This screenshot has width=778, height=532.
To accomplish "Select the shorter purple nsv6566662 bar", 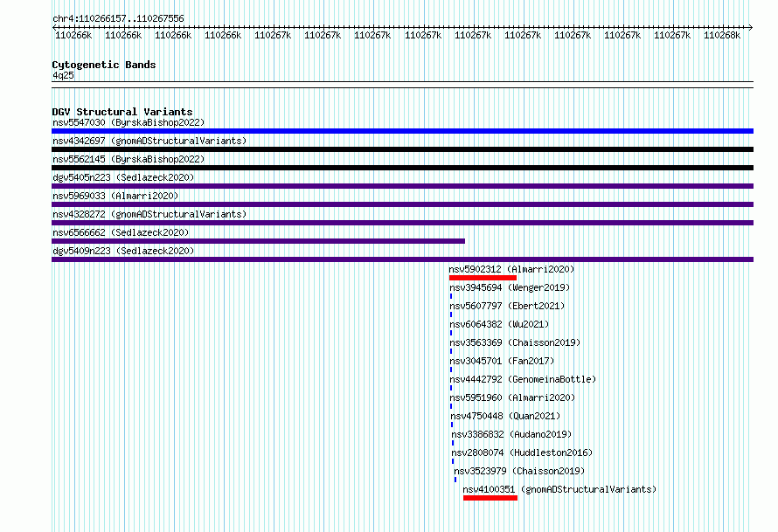I will click(x=258, y=241).
